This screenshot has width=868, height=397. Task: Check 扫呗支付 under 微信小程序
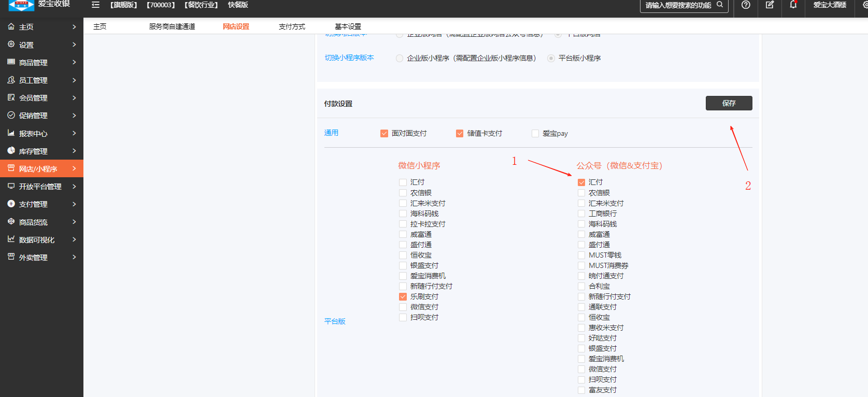coord(403,318)
